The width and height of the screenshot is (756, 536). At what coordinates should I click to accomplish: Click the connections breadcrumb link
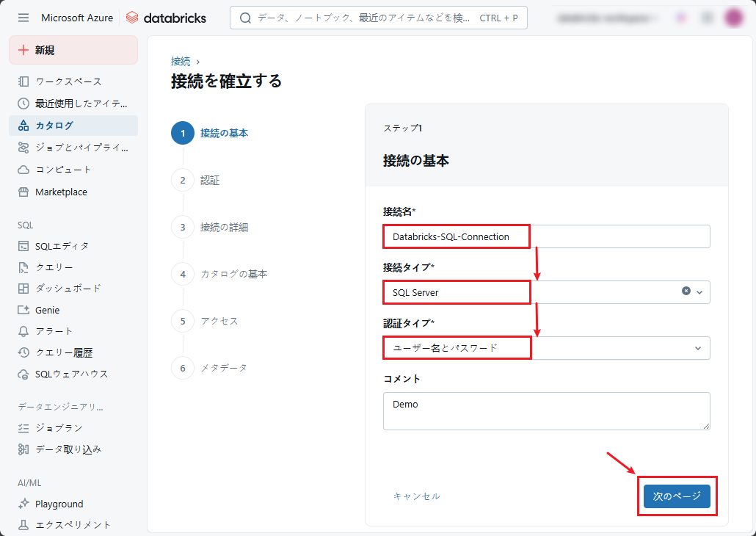181,62
